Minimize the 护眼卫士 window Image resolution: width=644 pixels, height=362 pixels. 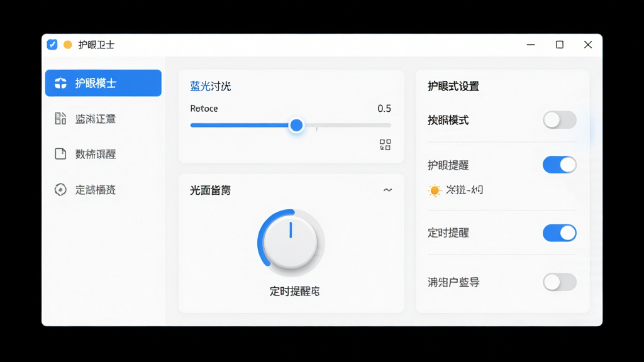pyautogui.click(x=531, y=45)
